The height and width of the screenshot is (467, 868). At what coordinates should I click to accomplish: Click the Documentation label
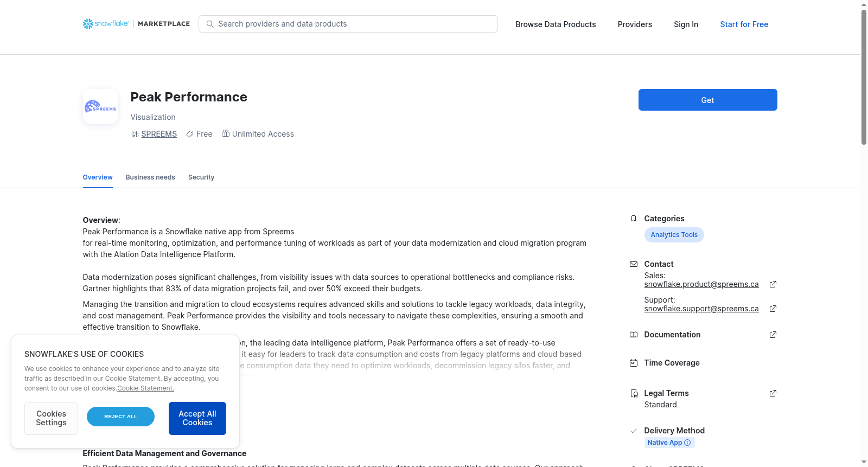[x=672, y=335]
